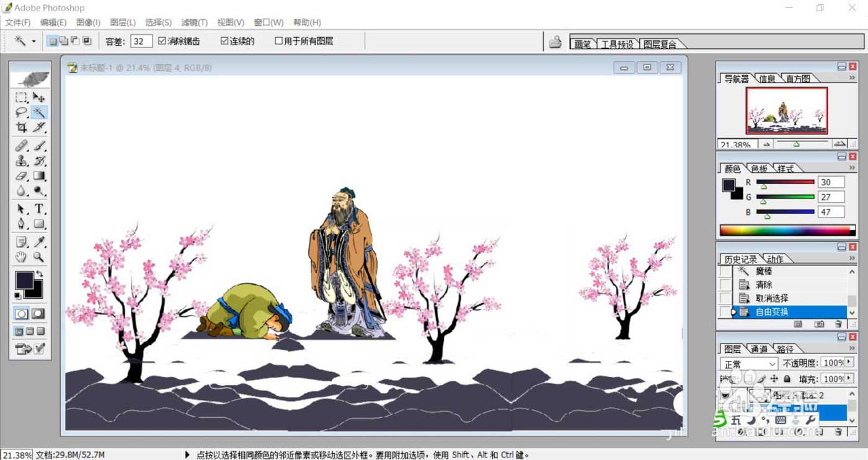The width and height of the screenshot is (868, 460).
Task: Select the Eraser tool
Action: [21, 176]
